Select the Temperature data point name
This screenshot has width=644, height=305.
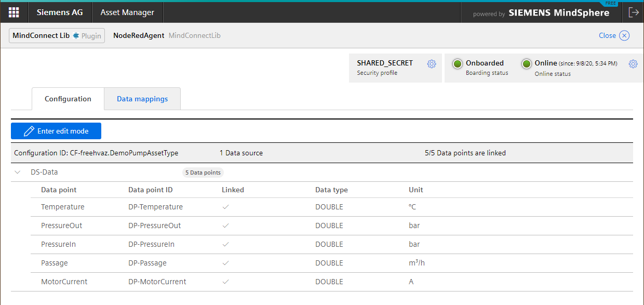point(62,207)
